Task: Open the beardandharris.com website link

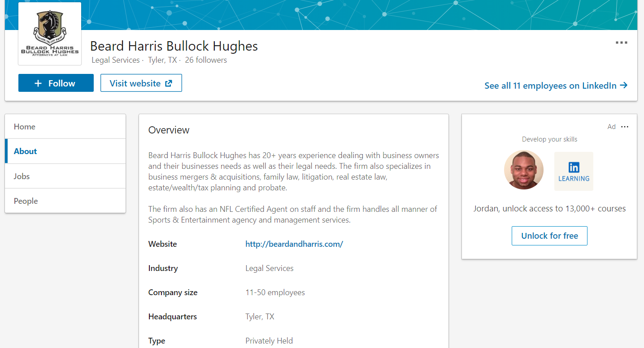Action: coord(294,244)
